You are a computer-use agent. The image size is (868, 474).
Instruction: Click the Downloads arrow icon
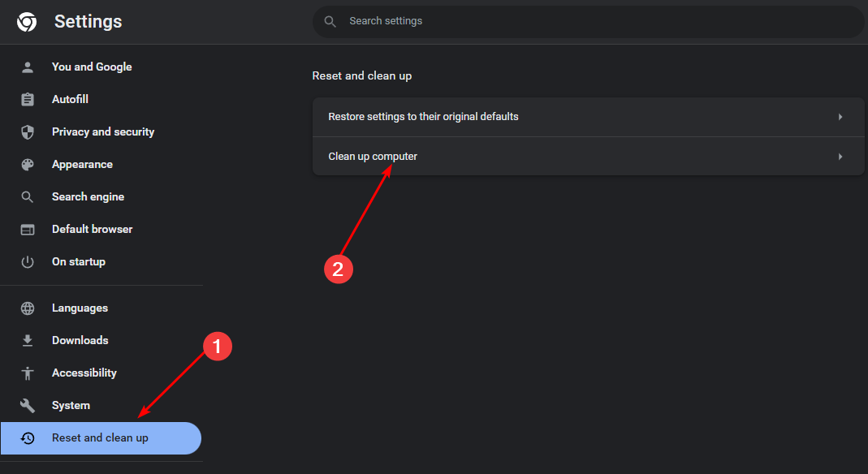pos(28,341)
